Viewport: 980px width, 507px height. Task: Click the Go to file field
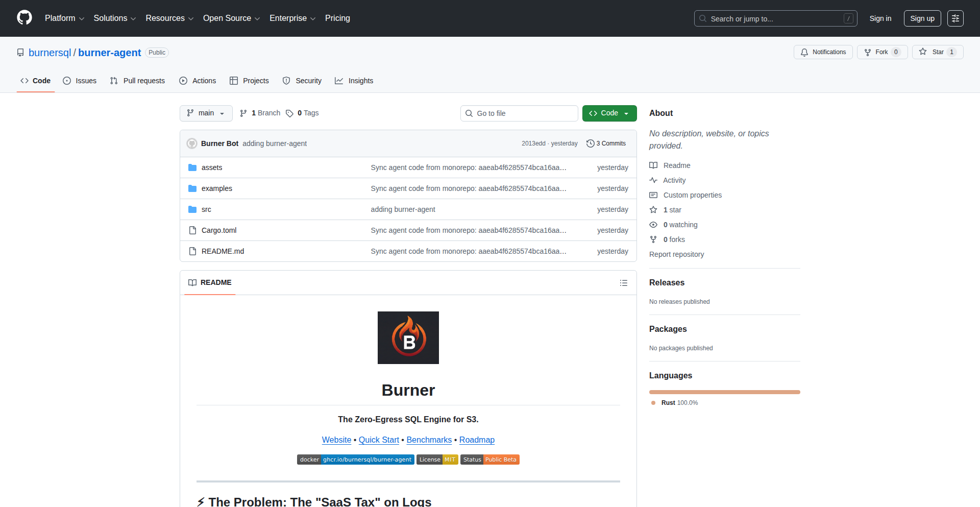coord(519,113)
